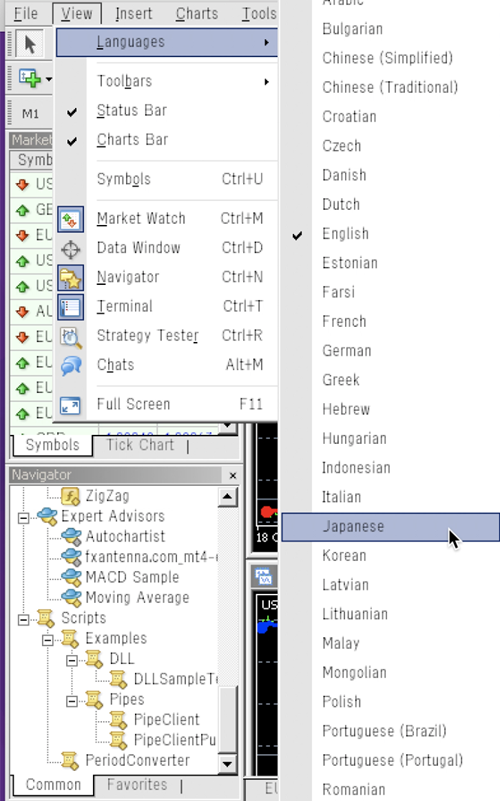Open the Favorites tab in Navigator

tap(137, 785)
